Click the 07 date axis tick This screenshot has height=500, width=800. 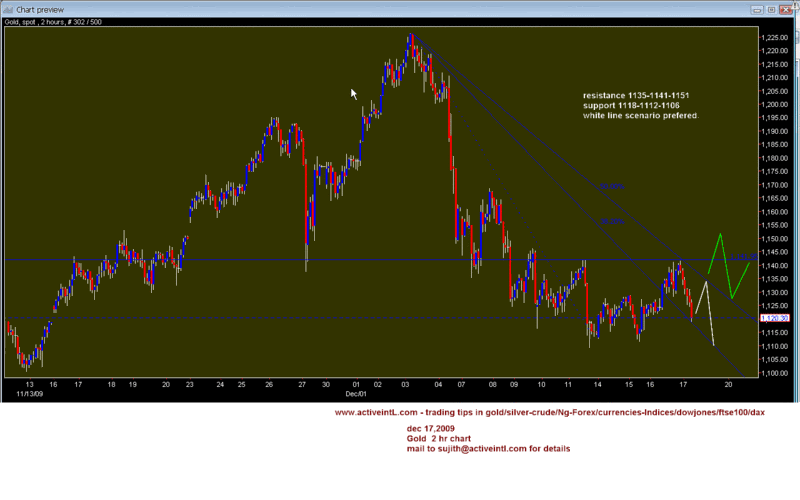pos(461,385)
